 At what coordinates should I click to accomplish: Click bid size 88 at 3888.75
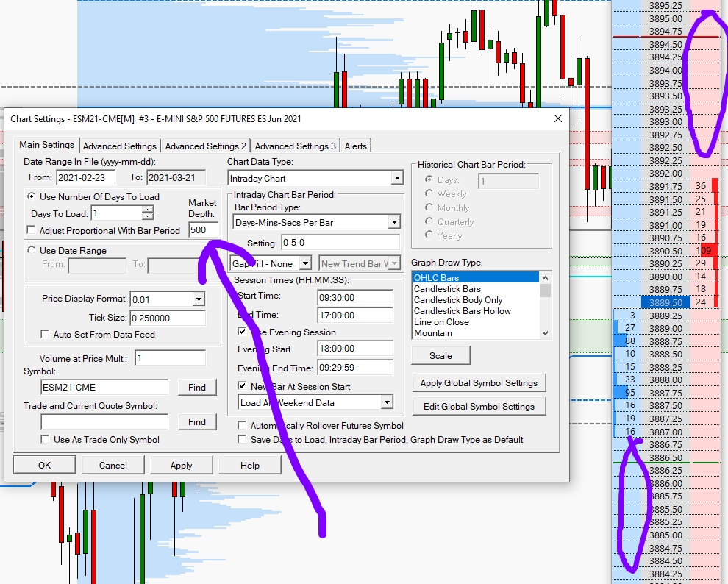627,341
